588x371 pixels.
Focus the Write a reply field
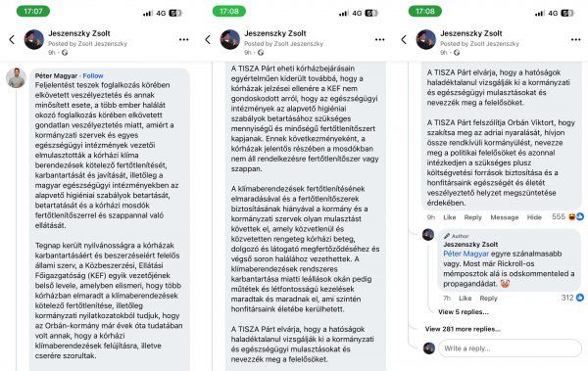click(510, 348)
